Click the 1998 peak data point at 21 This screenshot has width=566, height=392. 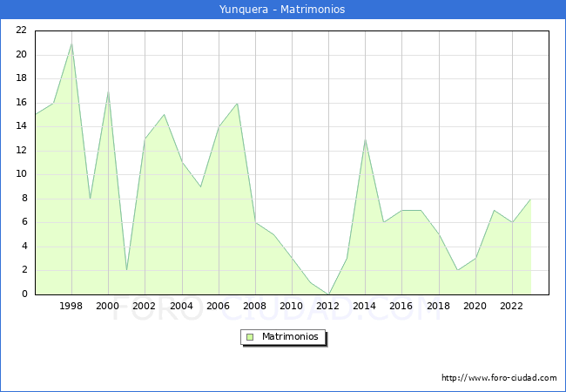(71, 44)
